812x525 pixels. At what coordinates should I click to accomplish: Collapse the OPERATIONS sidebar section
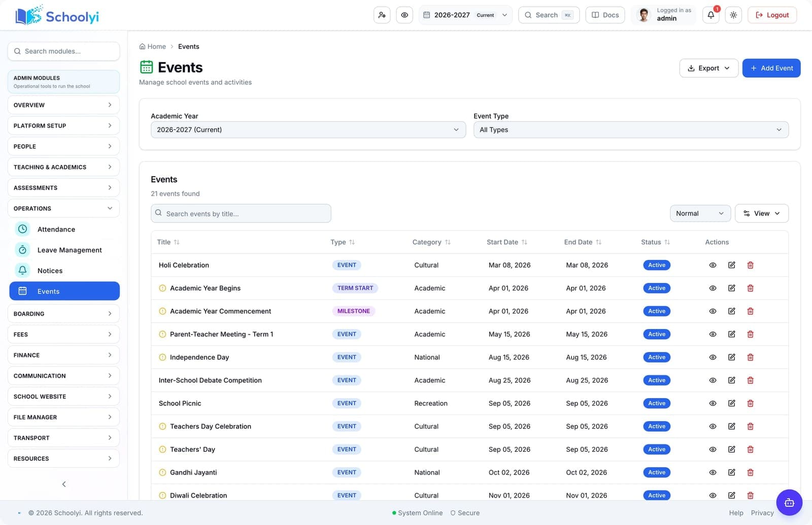click(63, 208)
